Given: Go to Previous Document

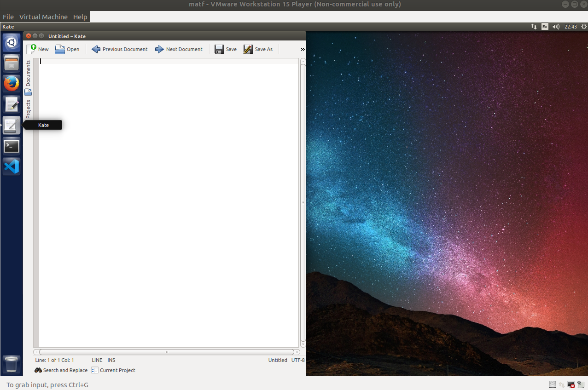Looking at the screenshot, I should coord(96,49).
